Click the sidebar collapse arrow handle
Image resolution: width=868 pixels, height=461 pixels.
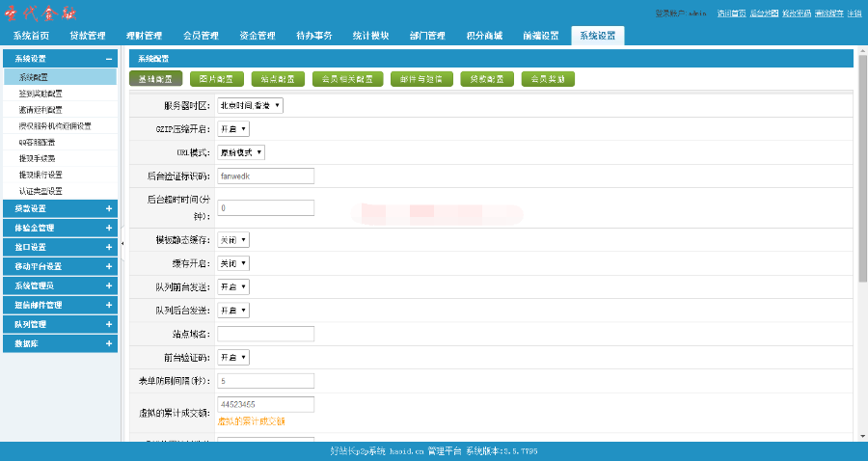[122, 244]
